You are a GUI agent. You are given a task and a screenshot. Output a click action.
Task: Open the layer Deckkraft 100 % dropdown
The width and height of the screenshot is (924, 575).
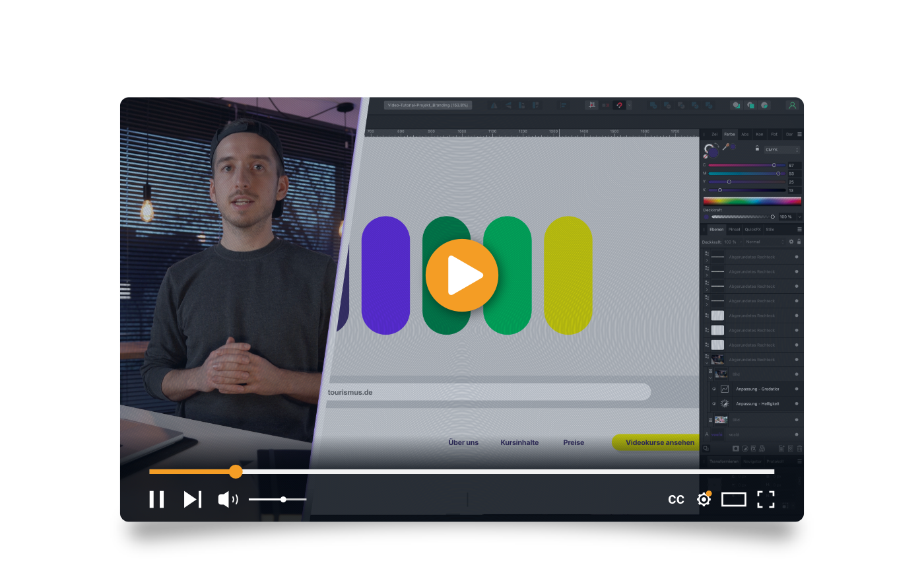click(733, 242)
